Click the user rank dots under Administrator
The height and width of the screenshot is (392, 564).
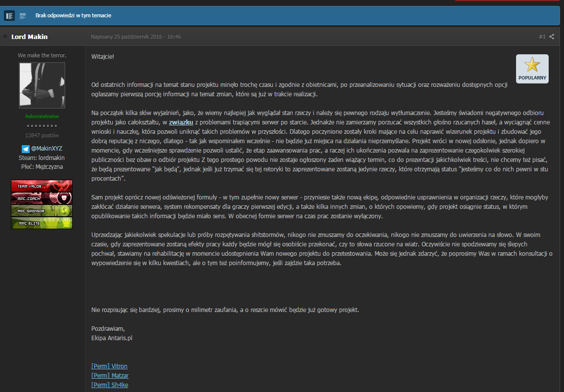click(42, 126)
